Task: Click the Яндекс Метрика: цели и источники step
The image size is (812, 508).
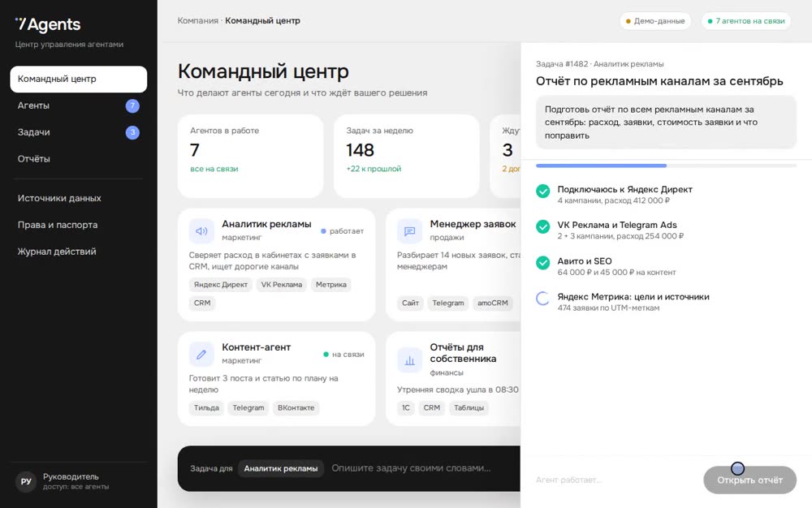Action: click(633, 297)
